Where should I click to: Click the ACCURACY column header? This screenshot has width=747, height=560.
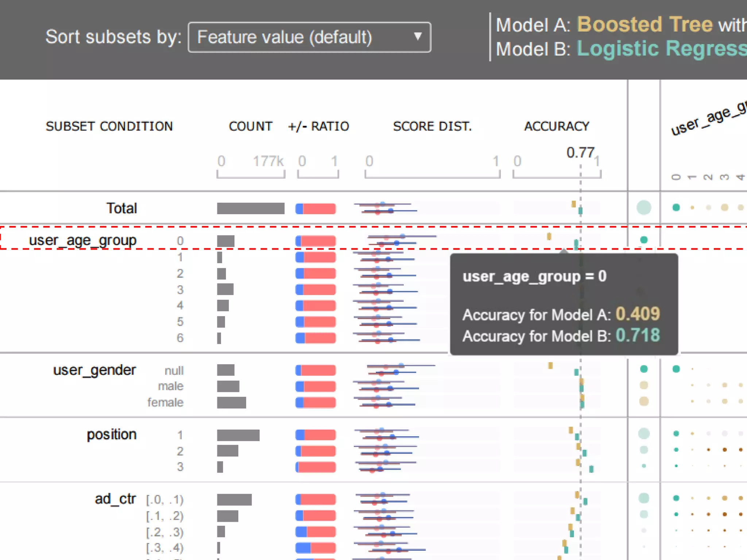[x=557, y=126]
